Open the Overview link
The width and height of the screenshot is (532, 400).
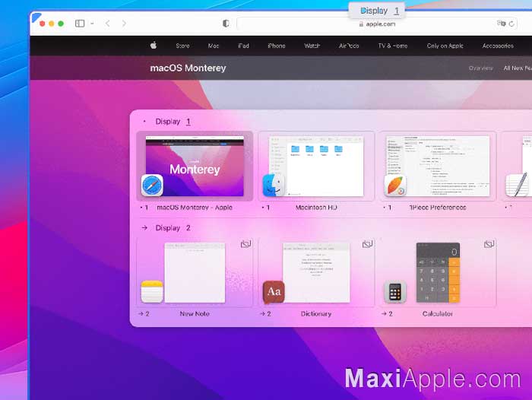[x=481, y=68]
